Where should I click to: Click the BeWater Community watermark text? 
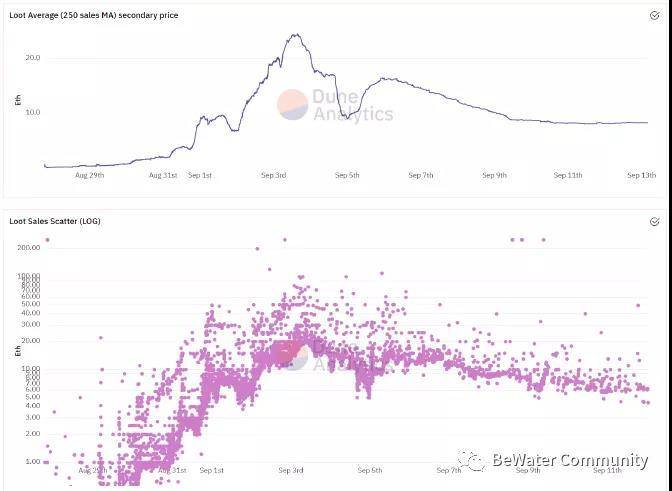569,460
